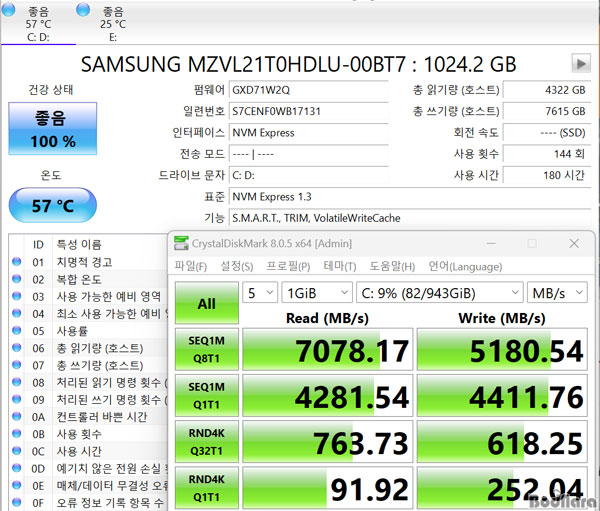Open the 언어(Language) menu
600x511 pixels.
[x=465, y=266]
